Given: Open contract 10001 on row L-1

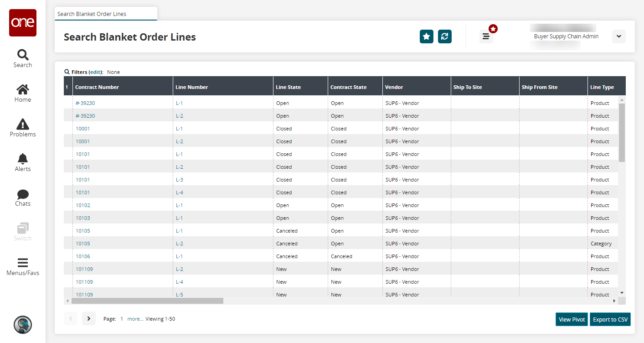Looking at the screenshot, I should point(83,129).
